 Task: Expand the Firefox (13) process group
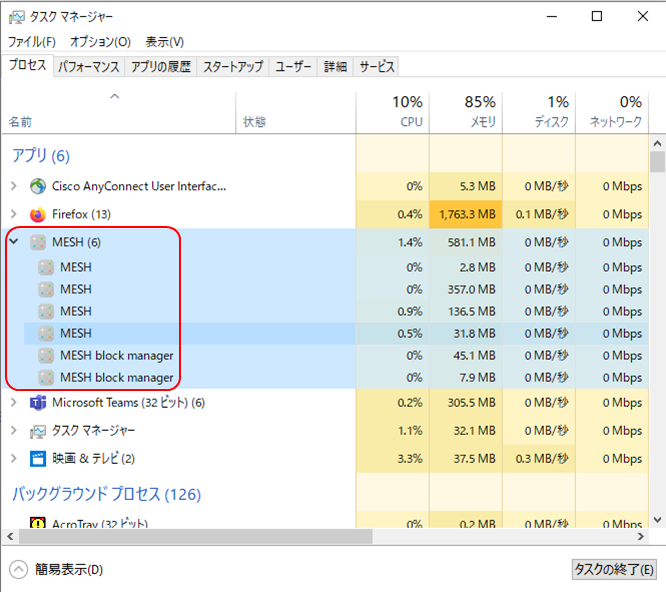[x=14, y=214]
